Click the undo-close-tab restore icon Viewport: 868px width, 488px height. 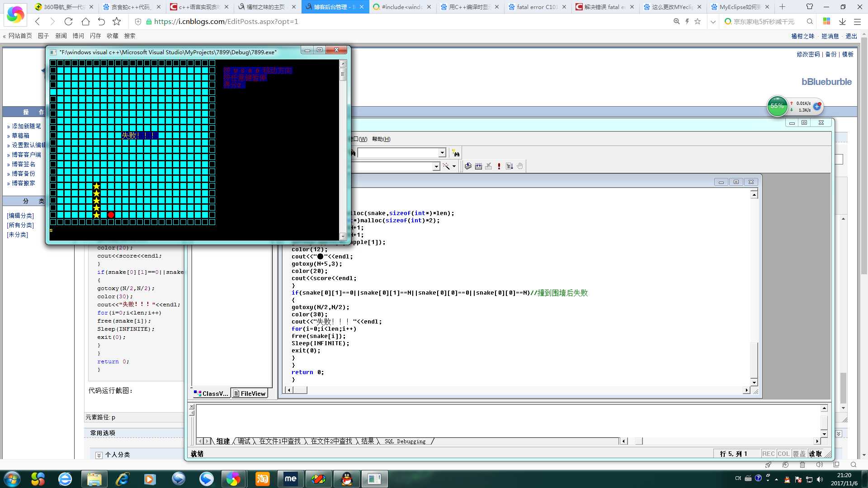pyautogui.click(x=101, y=21)
